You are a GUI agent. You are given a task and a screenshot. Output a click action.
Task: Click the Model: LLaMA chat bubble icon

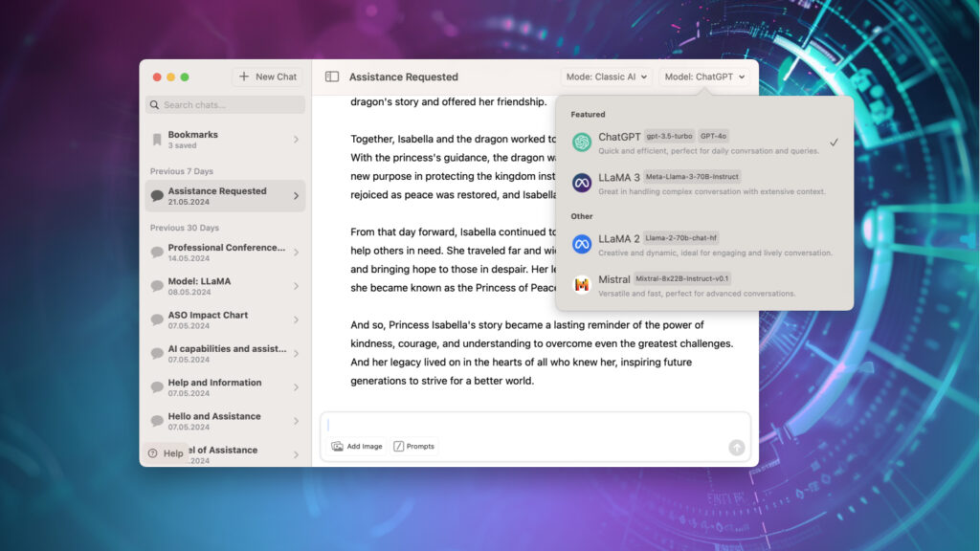(x=157, y=286)
